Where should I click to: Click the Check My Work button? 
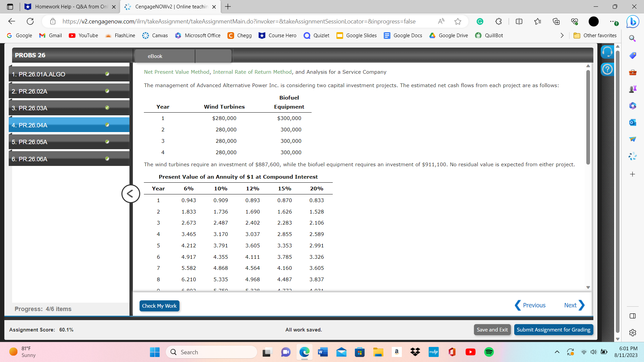tap(159, 306)
